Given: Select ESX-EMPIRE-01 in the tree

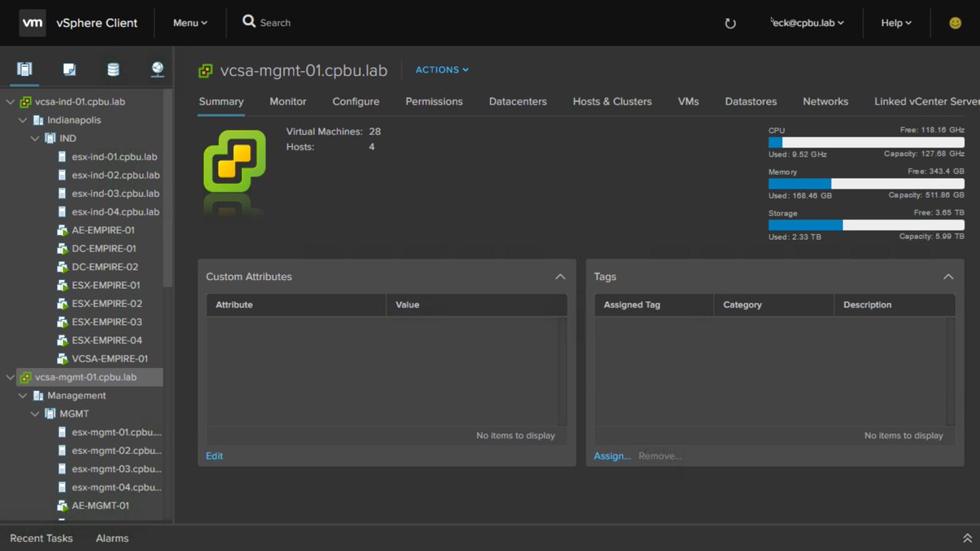Looking at the screenshot, I should click(106, 285).
